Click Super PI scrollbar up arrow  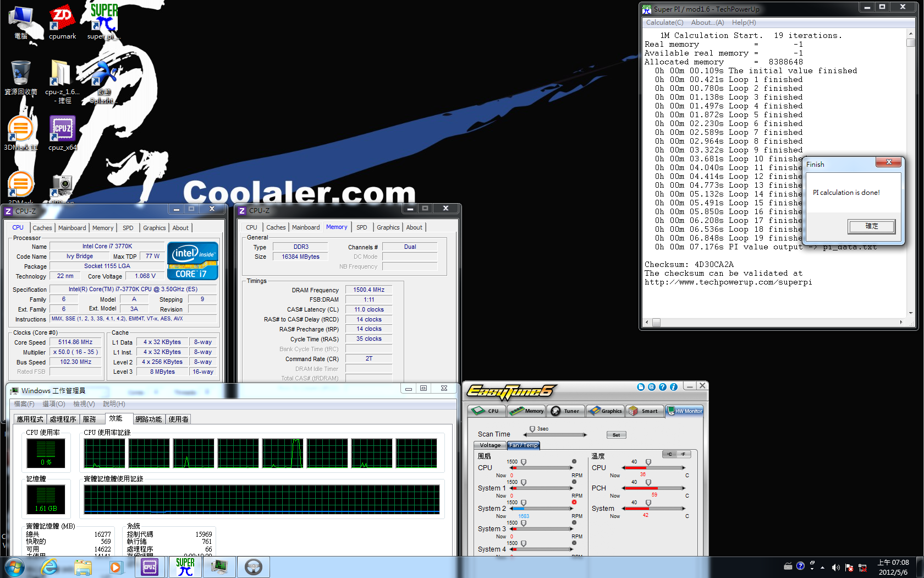pos(911,33)
